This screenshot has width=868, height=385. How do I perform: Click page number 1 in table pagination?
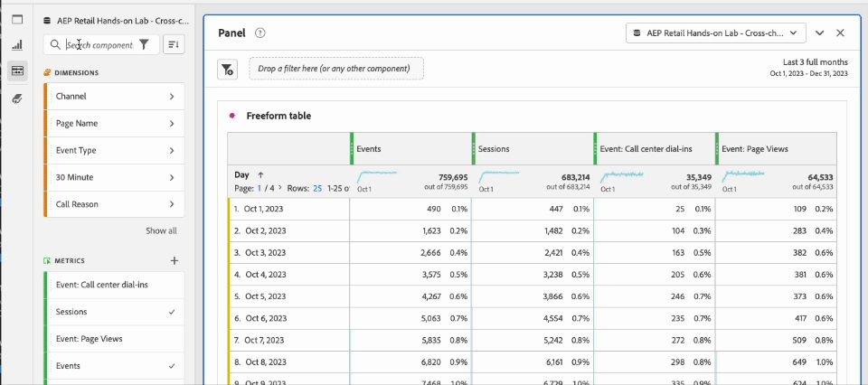259,188
